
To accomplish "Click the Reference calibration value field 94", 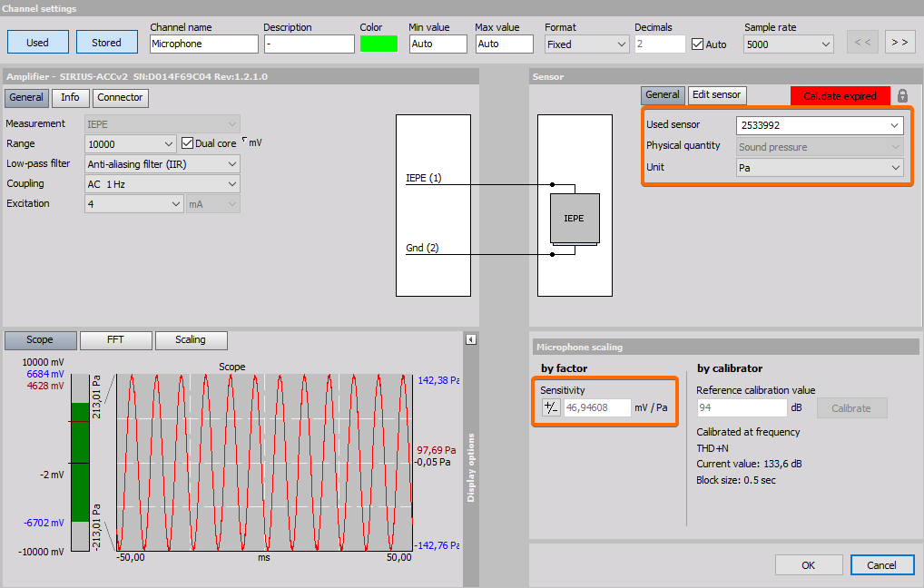I will click(742, 407).
